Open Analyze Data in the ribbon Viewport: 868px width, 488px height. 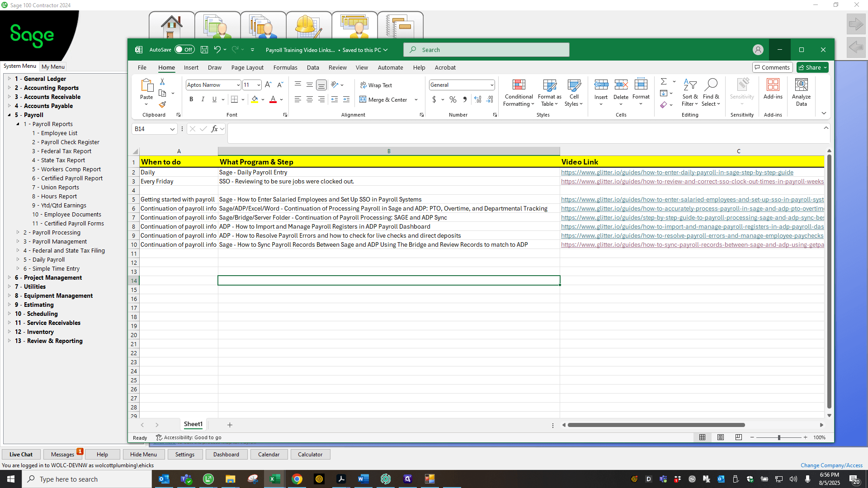tap(802, 93)
